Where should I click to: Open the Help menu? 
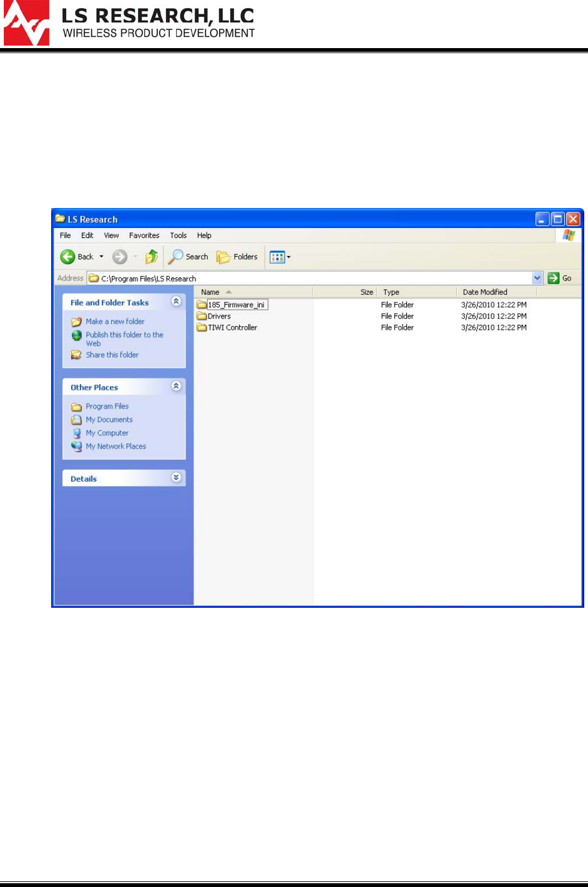pyautogui.click(x=204, y=235)
